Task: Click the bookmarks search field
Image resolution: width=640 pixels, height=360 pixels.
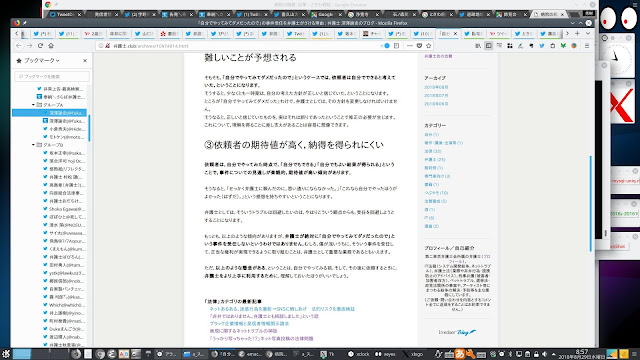Action: point(52,76)
